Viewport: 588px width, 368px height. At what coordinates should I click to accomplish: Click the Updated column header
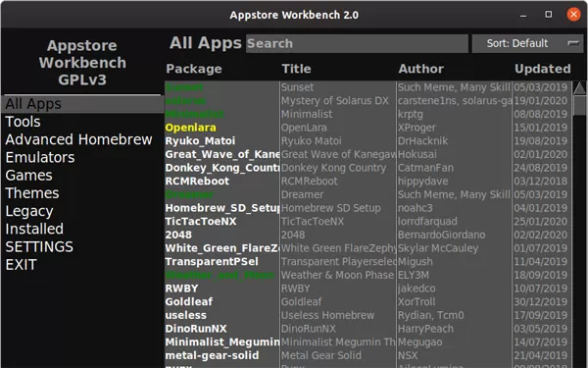point(543,69)
